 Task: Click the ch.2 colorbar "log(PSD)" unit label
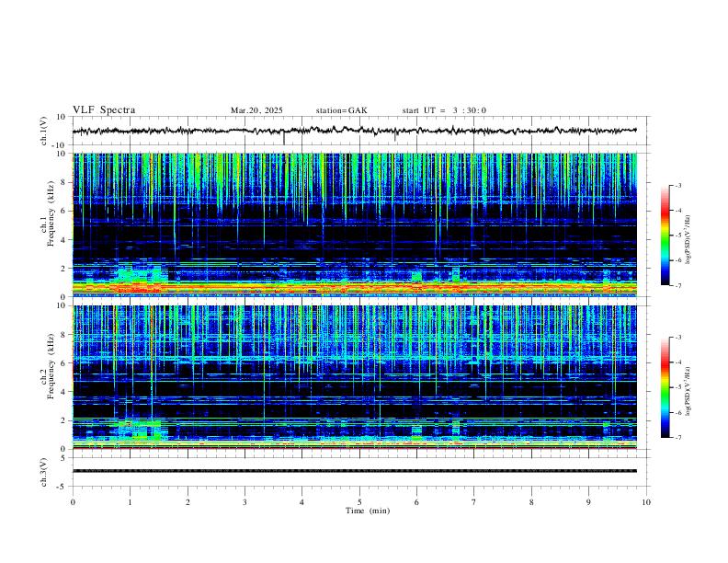(688, 391)
